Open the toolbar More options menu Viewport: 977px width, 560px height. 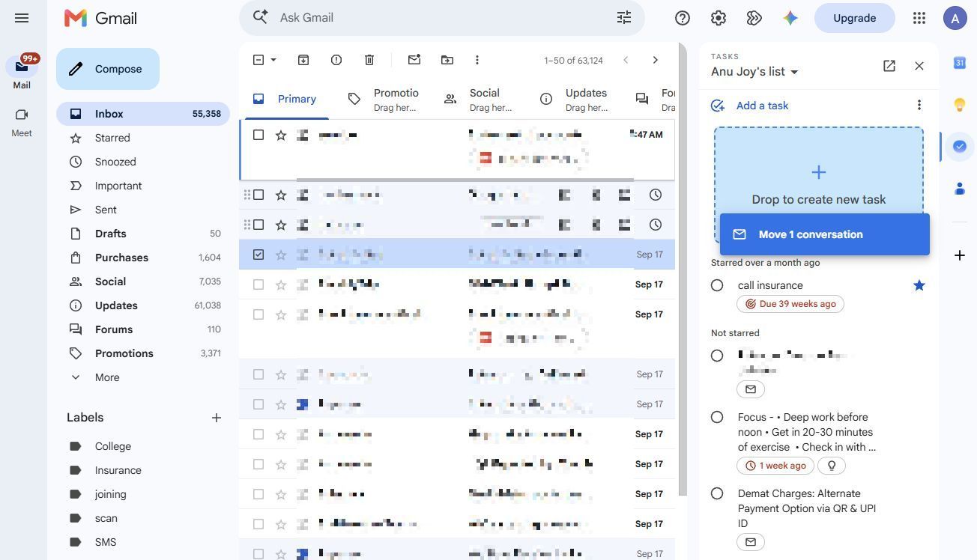(477, 60)
